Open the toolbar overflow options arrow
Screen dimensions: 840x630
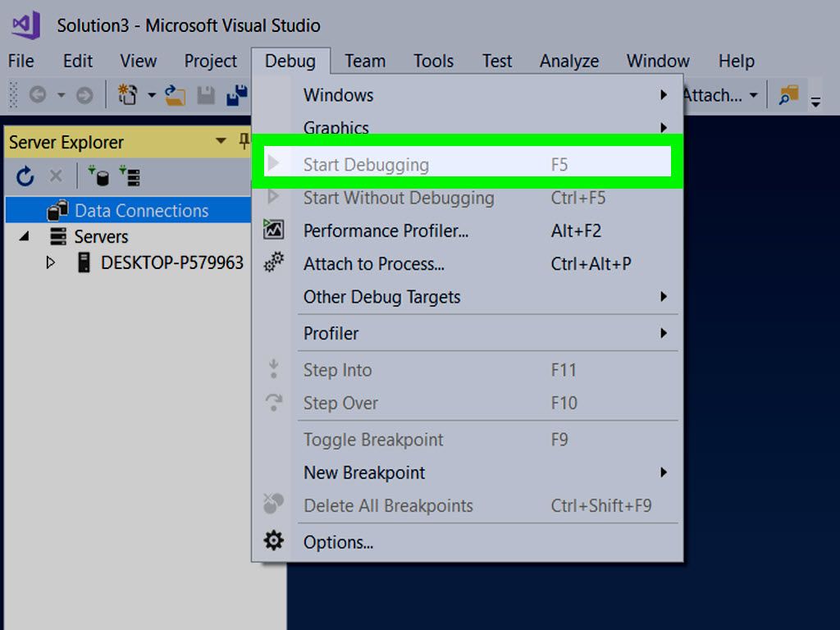coord(815,102)
